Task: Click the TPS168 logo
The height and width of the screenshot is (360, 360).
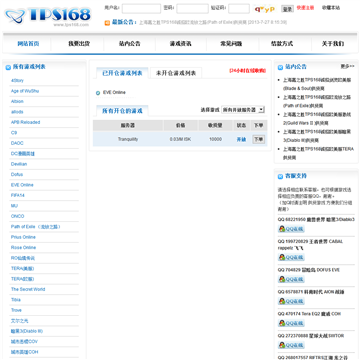Action: point(48,16)
